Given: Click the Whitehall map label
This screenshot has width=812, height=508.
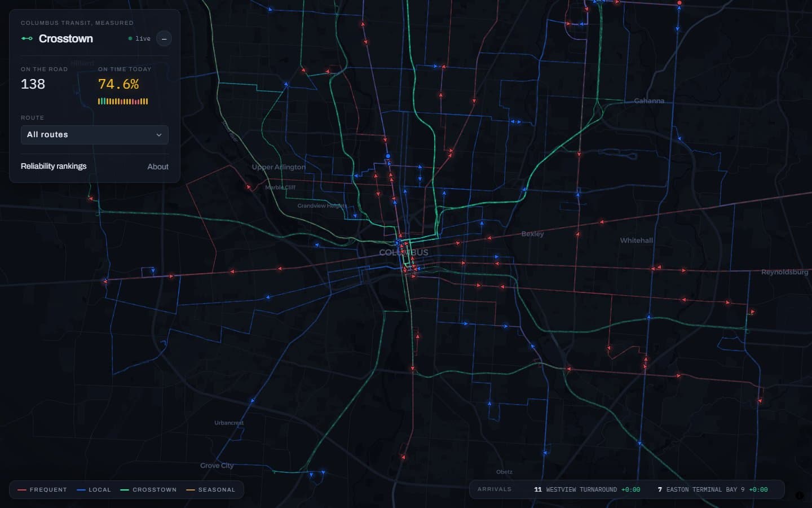Looking at the screenshot, I should point(637,240).
